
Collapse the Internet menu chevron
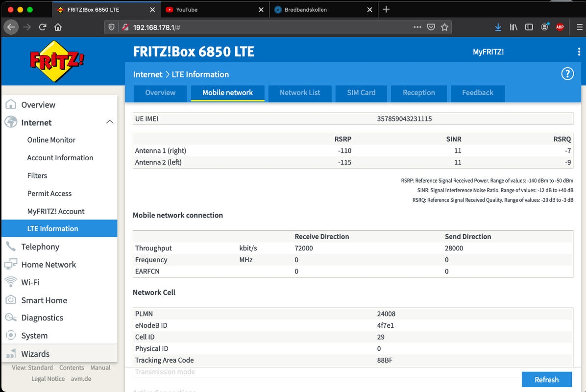(x=109, y=122)
